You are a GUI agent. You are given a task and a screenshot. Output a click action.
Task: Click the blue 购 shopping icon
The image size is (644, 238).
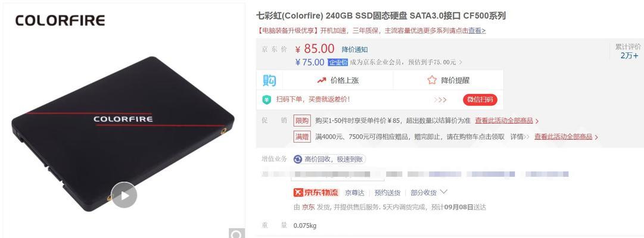point(269,80)
